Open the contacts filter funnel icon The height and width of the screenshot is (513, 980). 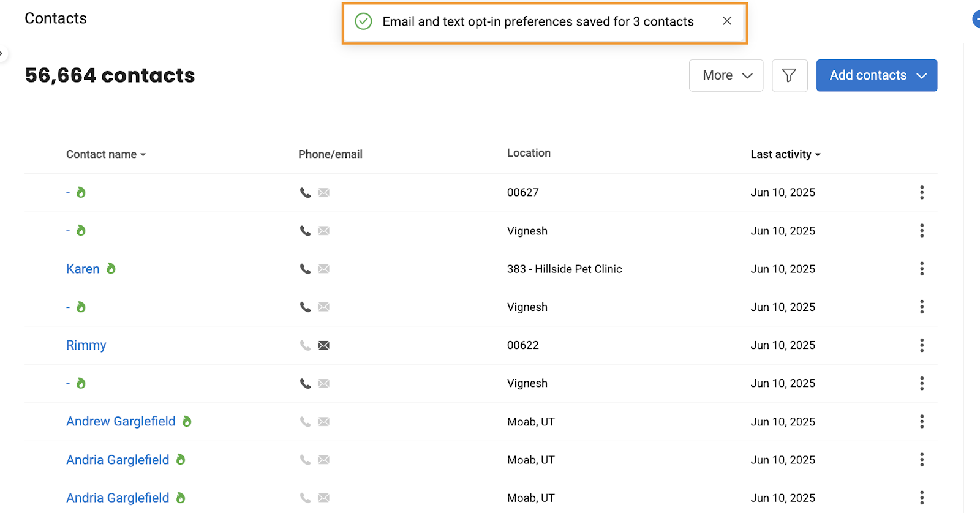[x=790, y=75]
